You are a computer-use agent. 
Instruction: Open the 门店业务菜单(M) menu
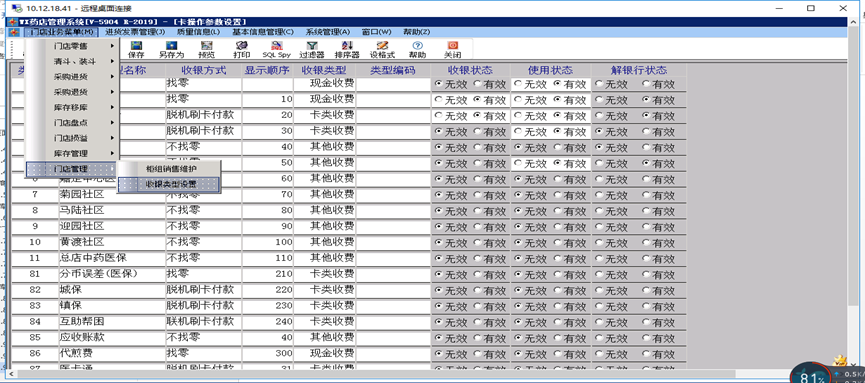point(62,32)
